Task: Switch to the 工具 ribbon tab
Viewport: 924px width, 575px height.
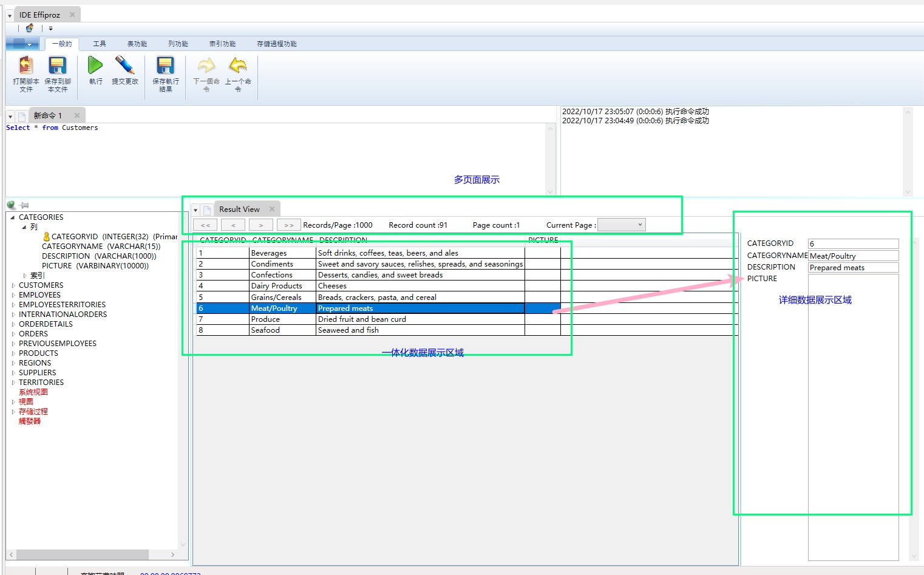Action: 100,44
